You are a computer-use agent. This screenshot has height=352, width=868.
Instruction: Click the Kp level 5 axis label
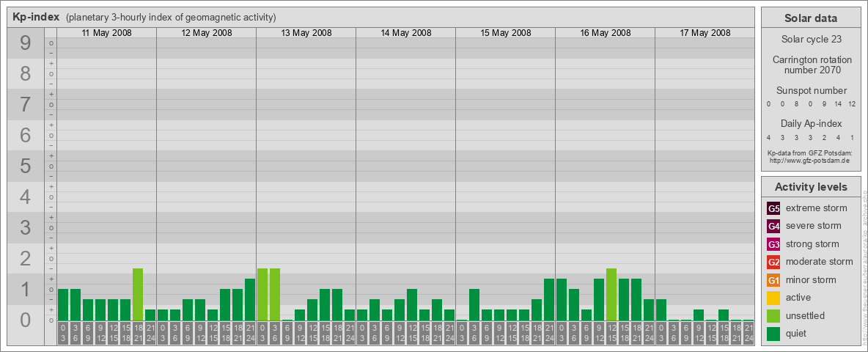point(26,166)
